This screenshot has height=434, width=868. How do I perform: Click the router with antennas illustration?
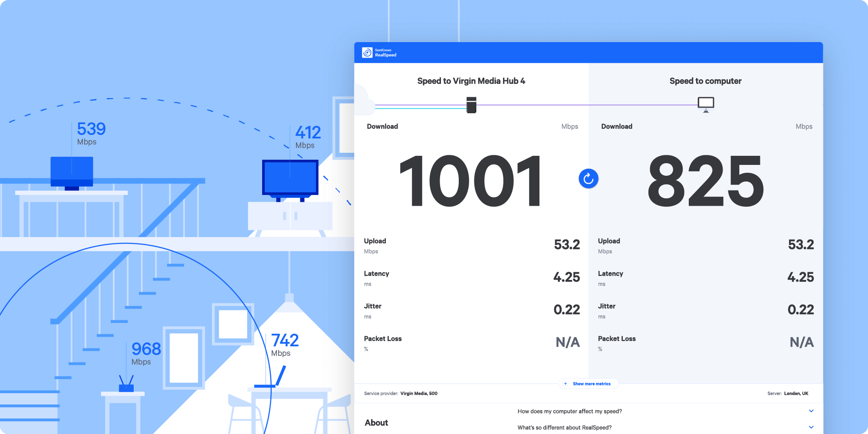(126, 384)
